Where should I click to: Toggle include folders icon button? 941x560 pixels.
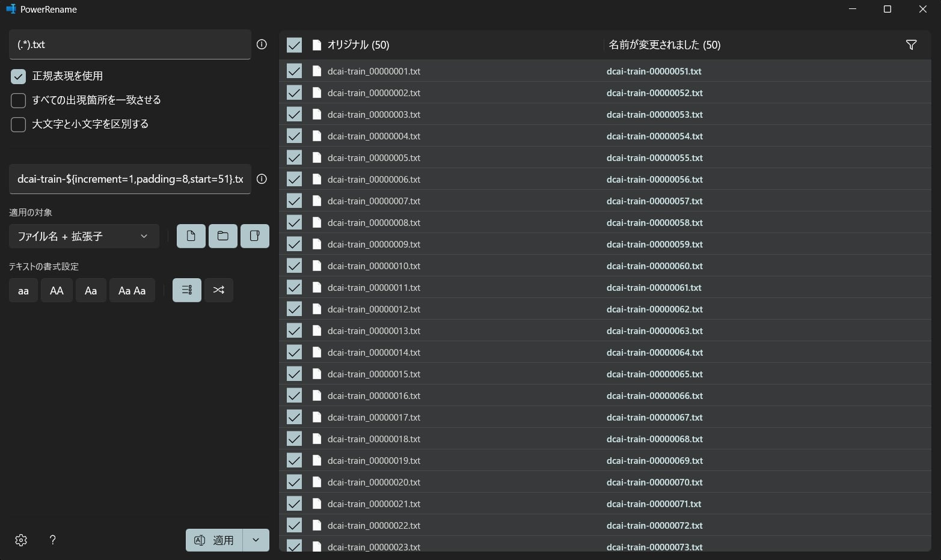(223, 236)
